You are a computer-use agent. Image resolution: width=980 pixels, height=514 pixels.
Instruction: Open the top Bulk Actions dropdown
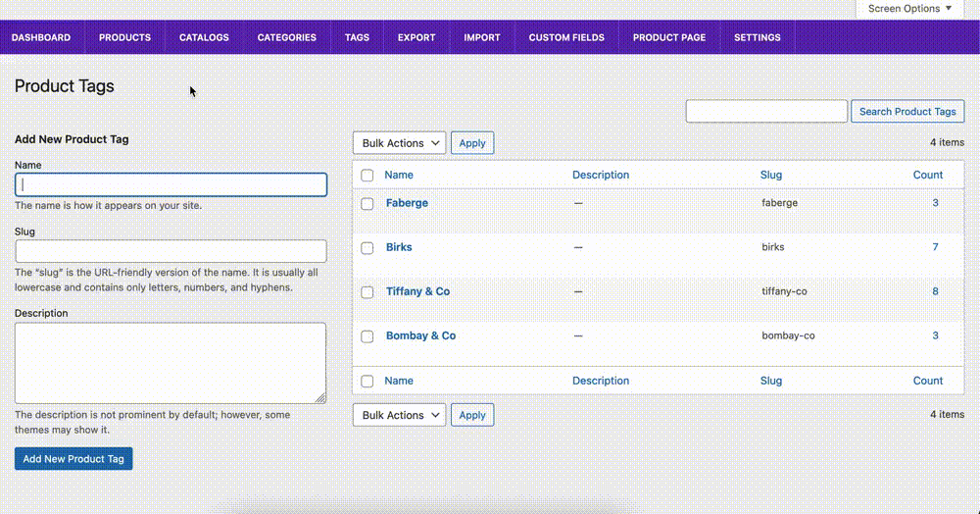pos(400,143)
